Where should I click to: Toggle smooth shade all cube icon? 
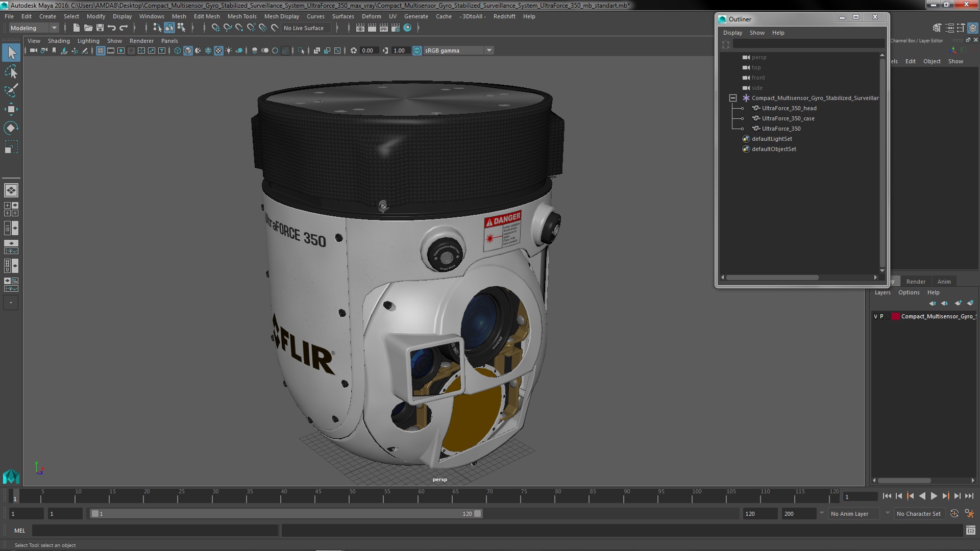point(188,51)
